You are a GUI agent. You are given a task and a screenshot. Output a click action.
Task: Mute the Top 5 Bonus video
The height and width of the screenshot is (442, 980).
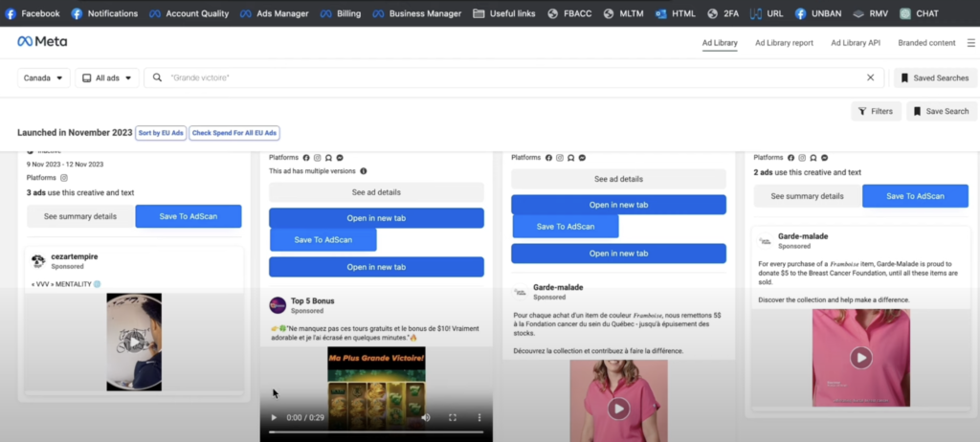coord(426,417)
